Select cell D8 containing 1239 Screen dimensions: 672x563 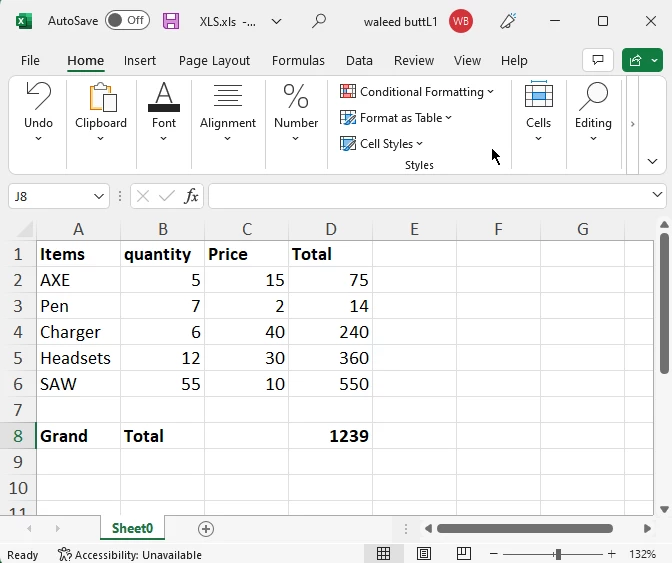click(x=330, y=436)
